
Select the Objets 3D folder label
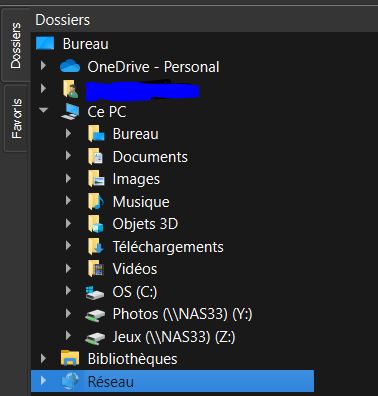point(145,224)
